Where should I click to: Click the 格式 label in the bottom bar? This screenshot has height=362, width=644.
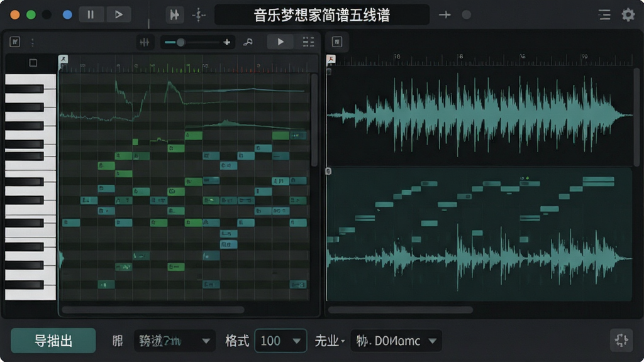[237, 341]
